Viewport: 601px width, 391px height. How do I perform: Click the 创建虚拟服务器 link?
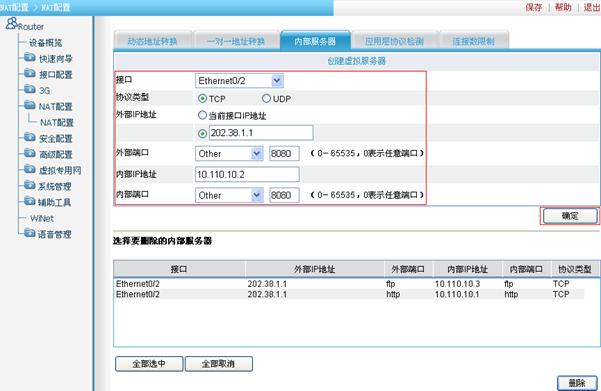click(356, 61)
